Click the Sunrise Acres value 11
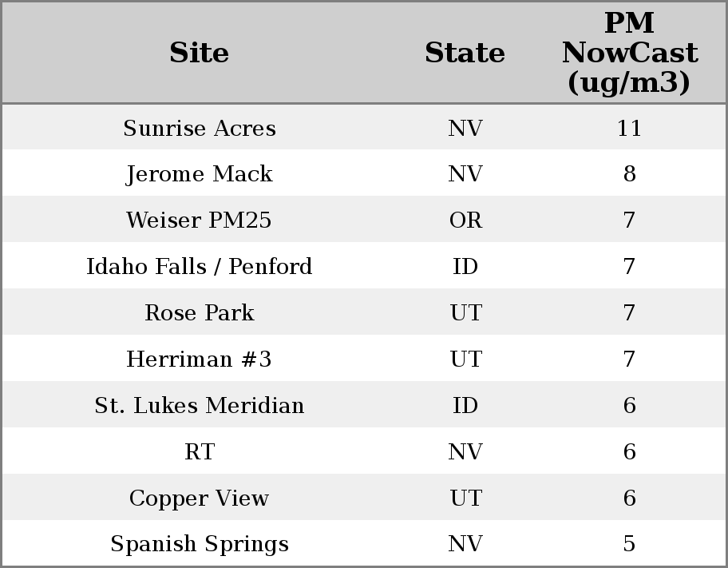The width and height of the screenshot is (728, 568). click(x=629, y=129)
